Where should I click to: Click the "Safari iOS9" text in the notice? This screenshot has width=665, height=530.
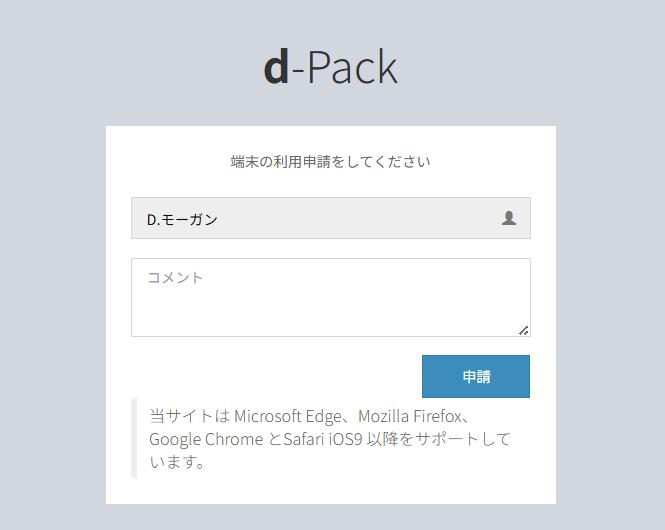(x=326, y=439)
